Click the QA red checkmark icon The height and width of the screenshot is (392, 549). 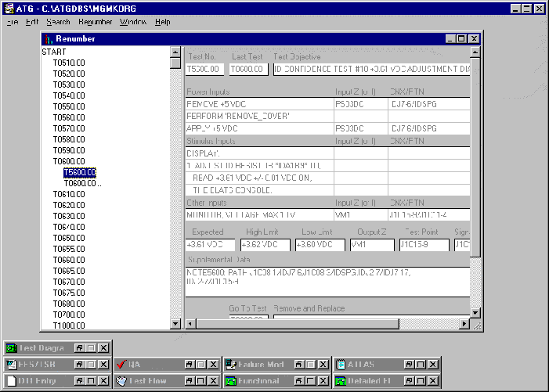pyautogui.click(x=121, y=365)
